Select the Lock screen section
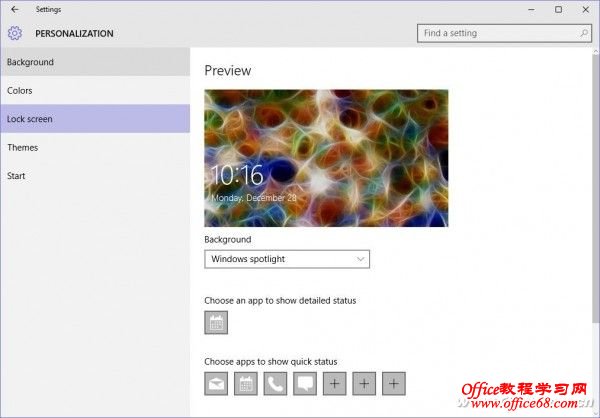Viewport: 600px width, 418px height. pos(95,119)
